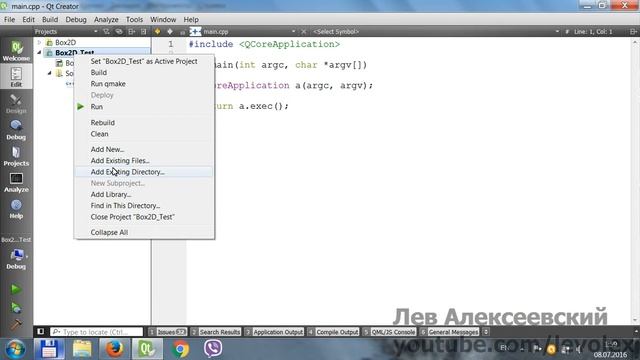The height and width of the screenshot is (360, 640).
Task: Go forward in navigation history
Action: coord(170,31)
